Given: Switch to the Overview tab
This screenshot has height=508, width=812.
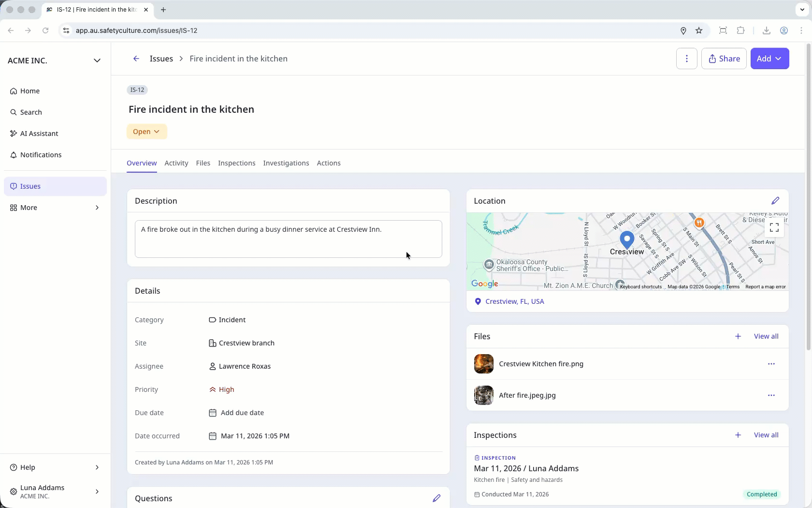Looking at the screenshot, I should (x=142, y=163).
